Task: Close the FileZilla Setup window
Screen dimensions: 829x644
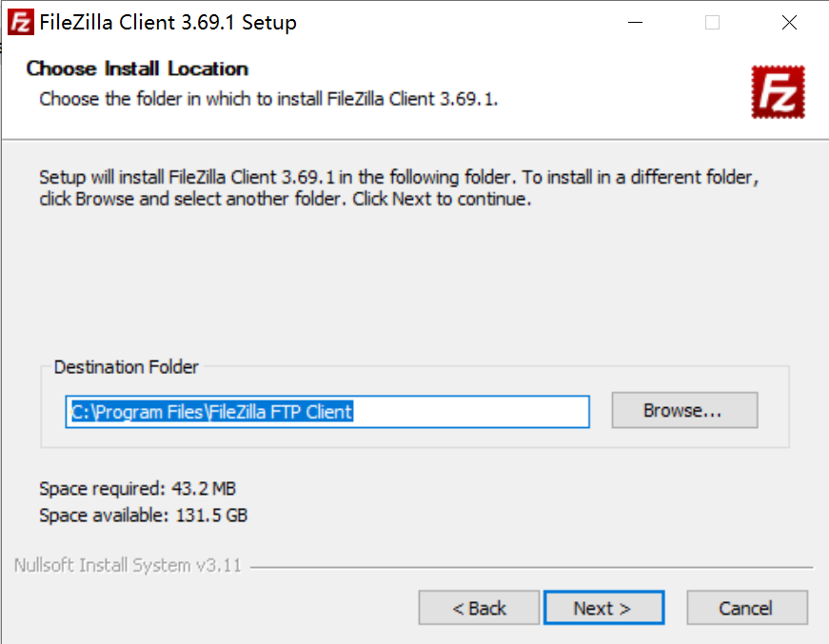Action: (x=789, y=23)
